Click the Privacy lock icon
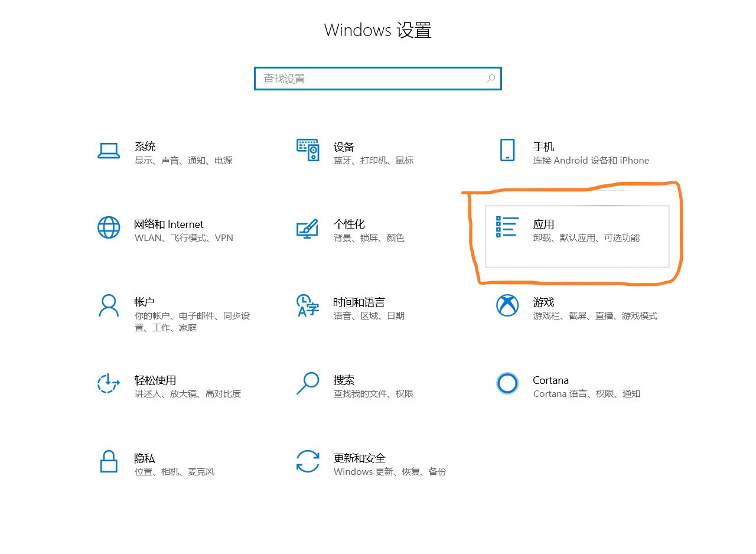The image size is (756, 554). [x=109, y=462]
